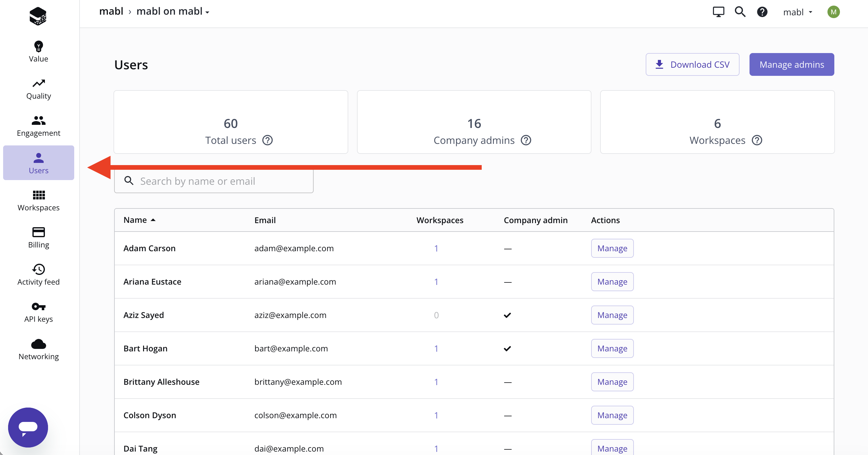Navigate to Workspaces in the sidebar

tap(38, 201)
